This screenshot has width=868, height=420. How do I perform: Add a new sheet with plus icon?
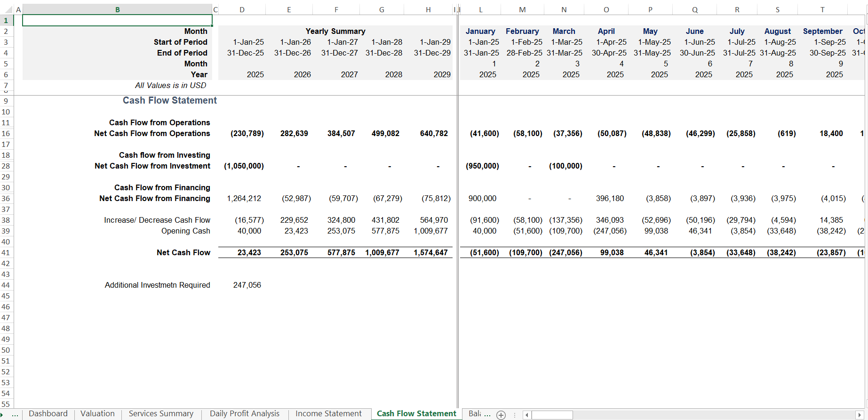tap(501, 415)
